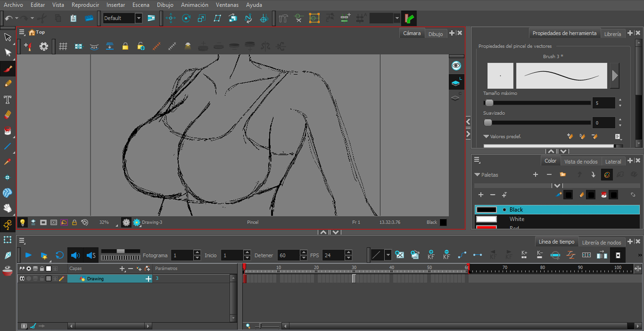644x331 pixels.
Task: Select the Hand pan tool
Action: click(8, 208)
